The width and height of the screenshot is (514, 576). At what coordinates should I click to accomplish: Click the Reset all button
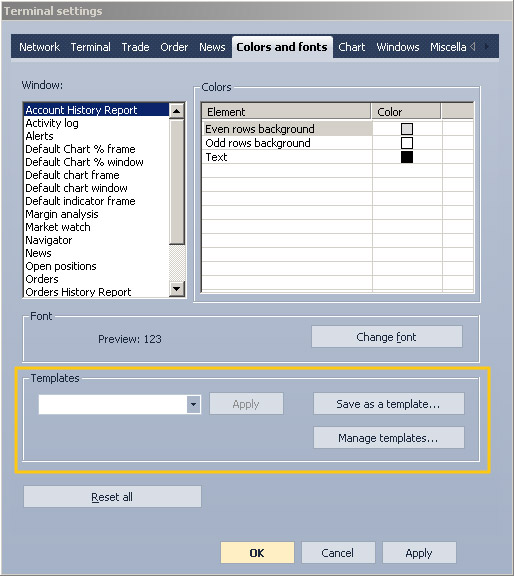pos(112,497)
